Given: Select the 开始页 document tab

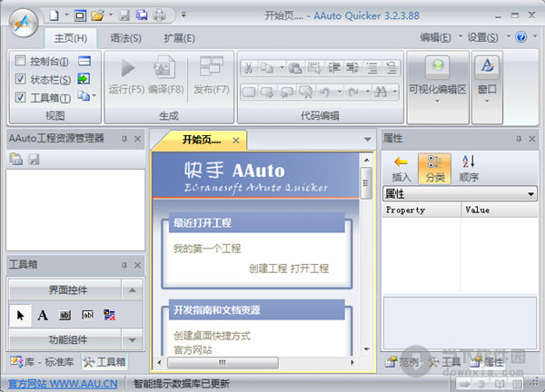Looking at the screenshot, I should click(202, 140).
